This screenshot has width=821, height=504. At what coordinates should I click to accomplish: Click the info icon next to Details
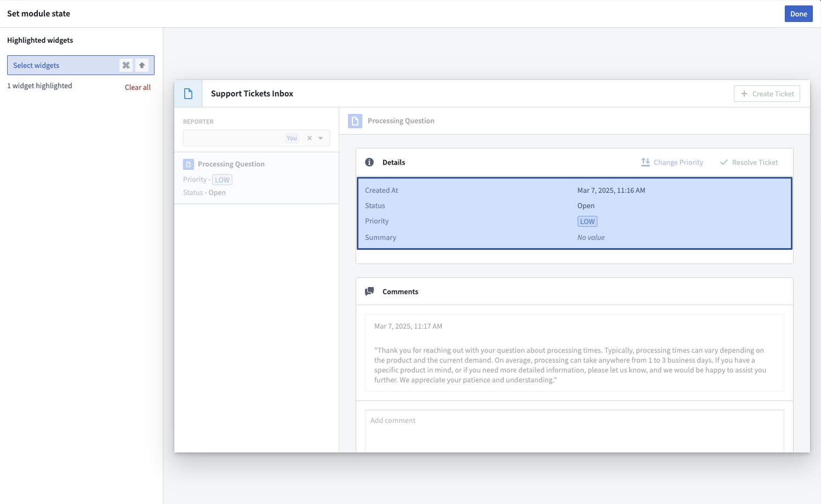[x=369, y=162]
